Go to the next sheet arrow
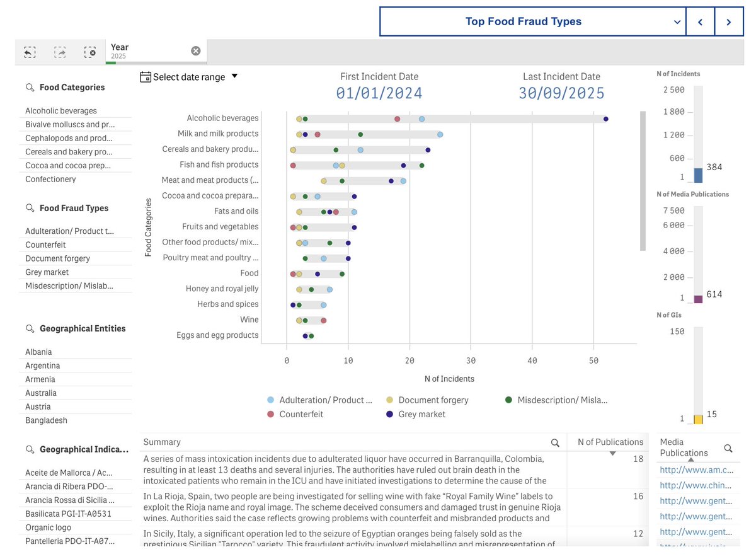This screenshot has height=559, width=756. click(729, 21)
